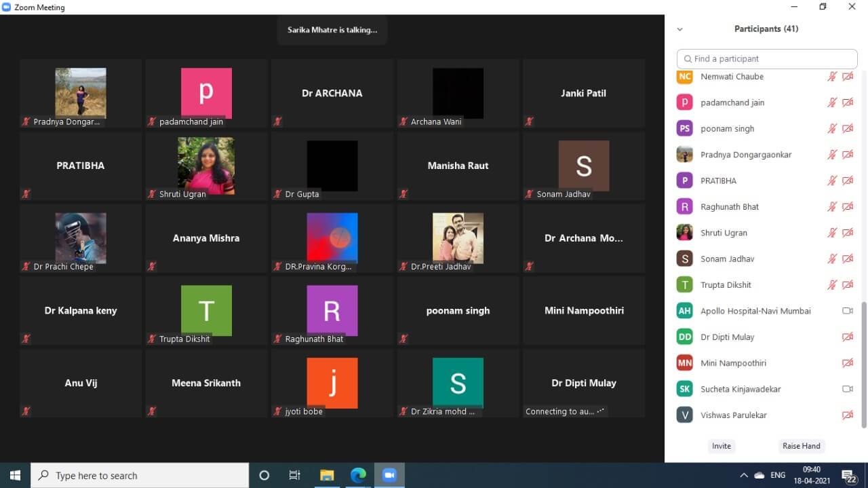Click video-off icon for Dr Dipti Mulay
This screenshot has height=488, width=868.
tap(847, 337)
